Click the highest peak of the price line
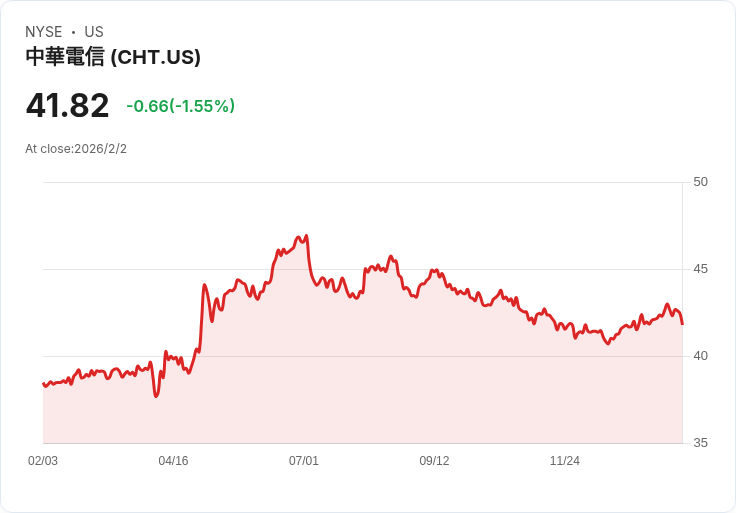This screenshot has width=736, height=513. [306, 236]
